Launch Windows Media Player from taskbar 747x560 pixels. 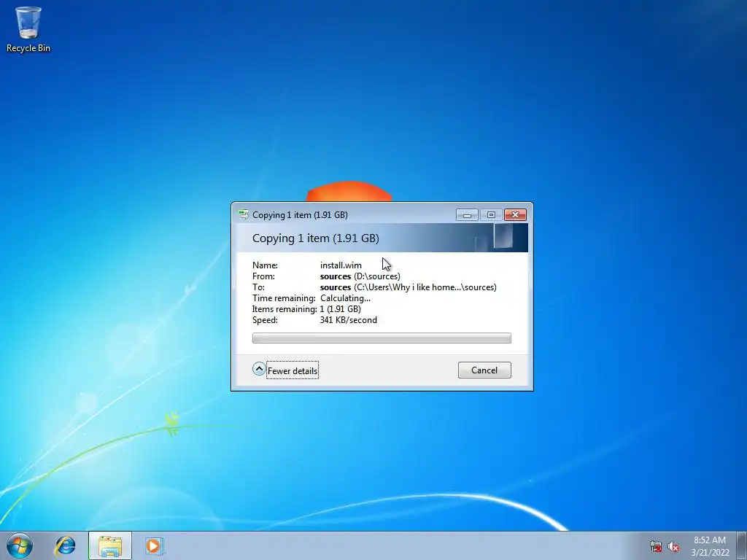154,545
